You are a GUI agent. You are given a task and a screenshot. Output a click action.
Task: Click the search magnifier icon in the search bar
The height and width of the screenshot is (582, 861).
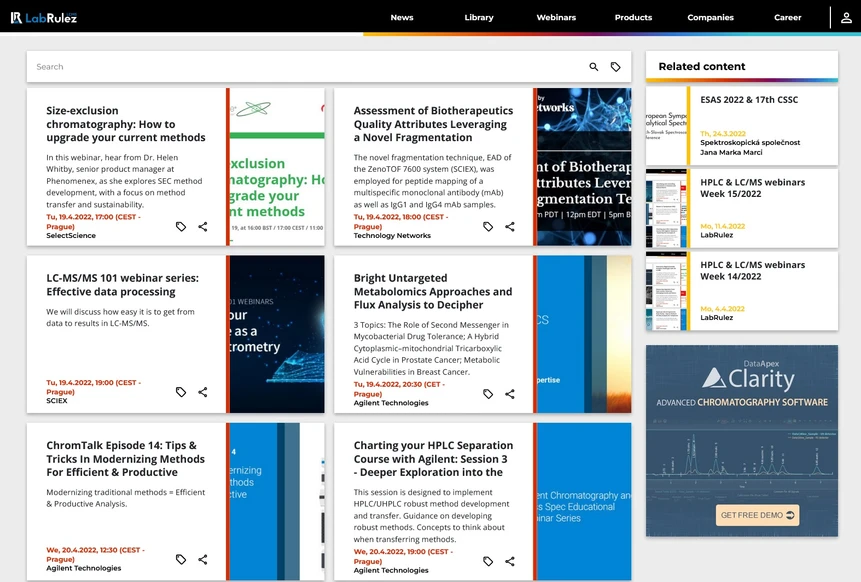594,66
